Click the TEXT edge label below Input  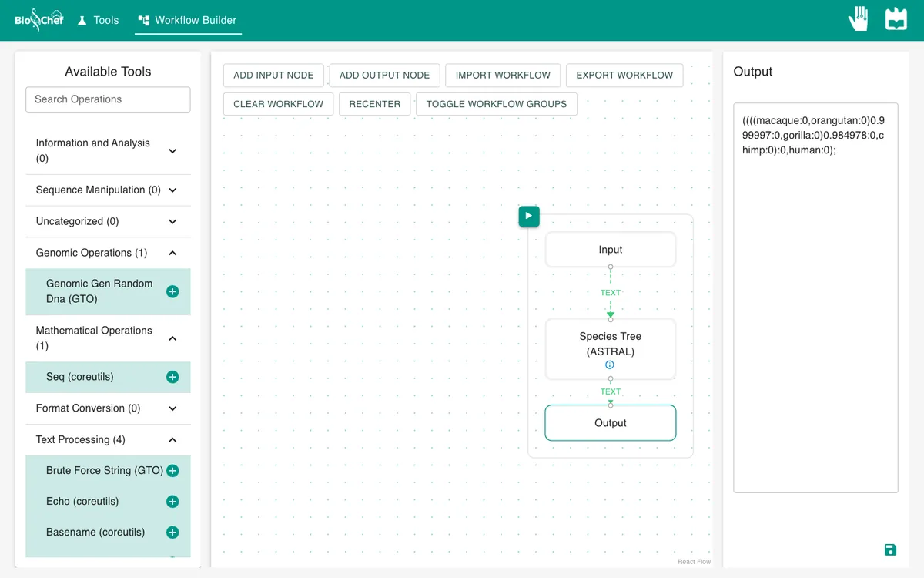coord(611,293)
